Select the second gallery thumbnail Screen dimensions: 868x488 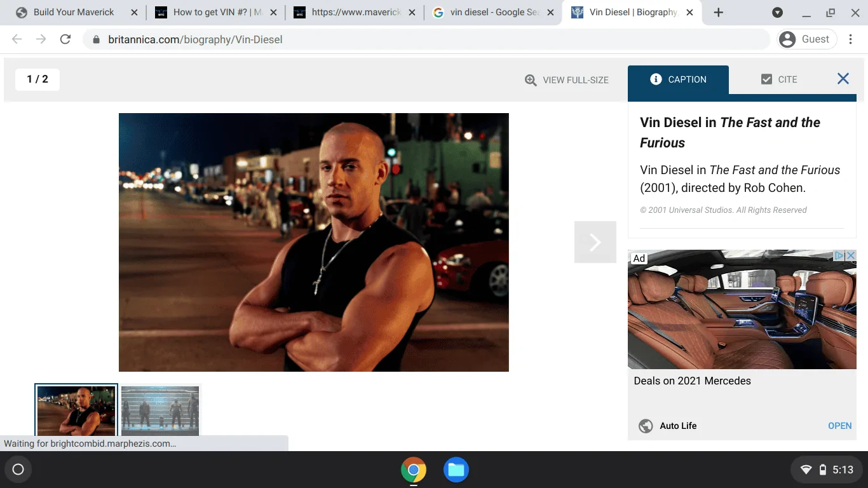pyautogui.click(x=160, y=410)
